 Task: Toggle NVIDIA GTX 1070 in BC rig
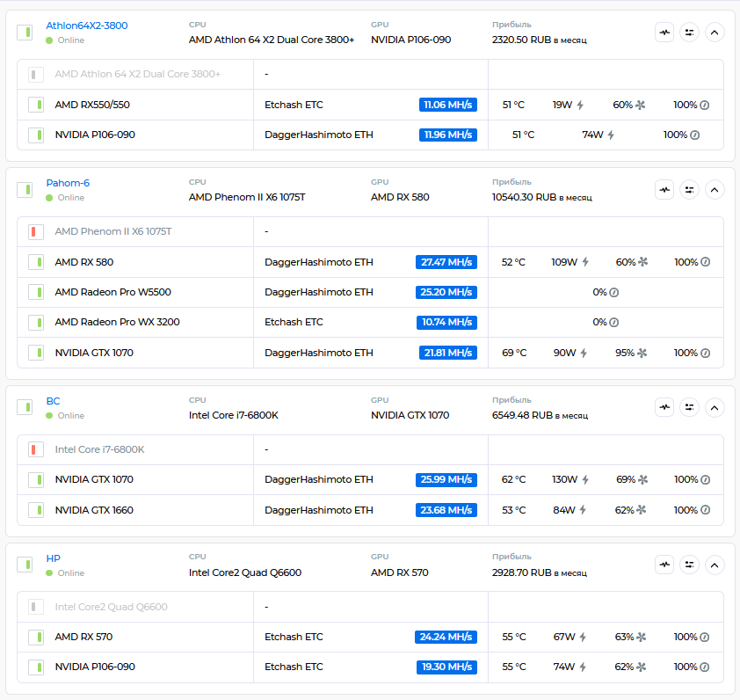[36, 480]
